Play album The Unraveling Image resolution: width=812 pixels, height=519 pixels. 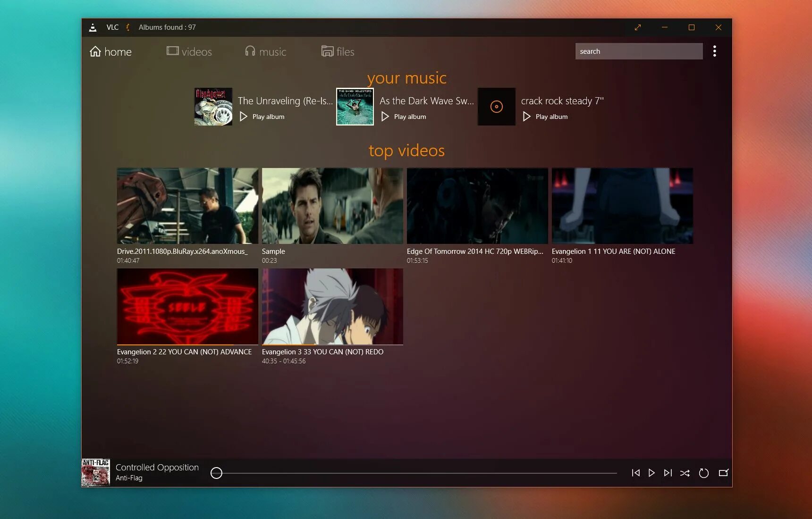tap(262, 117)
